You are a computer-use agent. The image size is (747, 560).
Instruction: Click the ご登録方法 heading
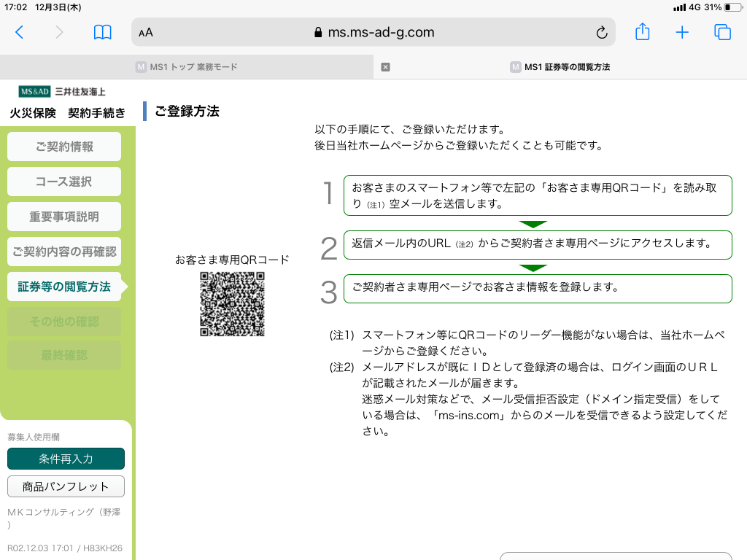click(x=187, y=112)
